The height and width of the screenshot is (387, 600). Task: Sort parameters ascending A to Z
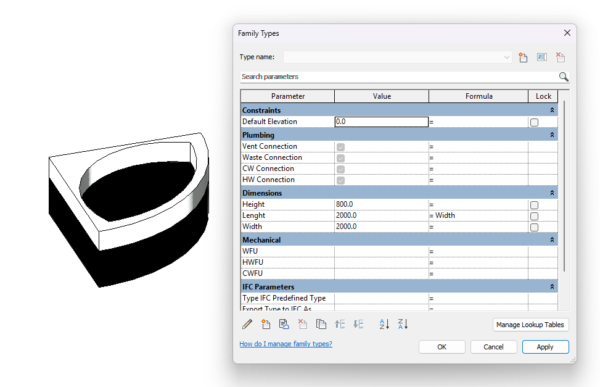click(384, 324)
